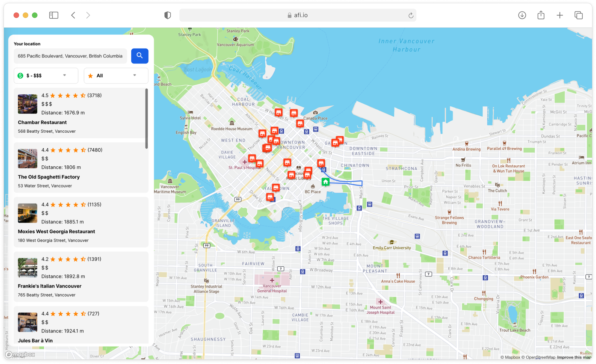
Task: Click the blue search magnifier button
Action: click(140, 56)
